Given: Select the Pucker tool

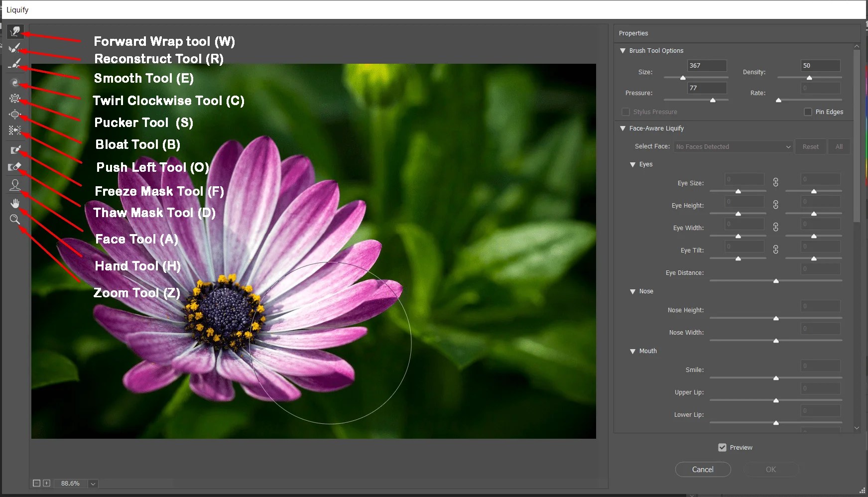Looking at the screenshot, I should [15, 98].
